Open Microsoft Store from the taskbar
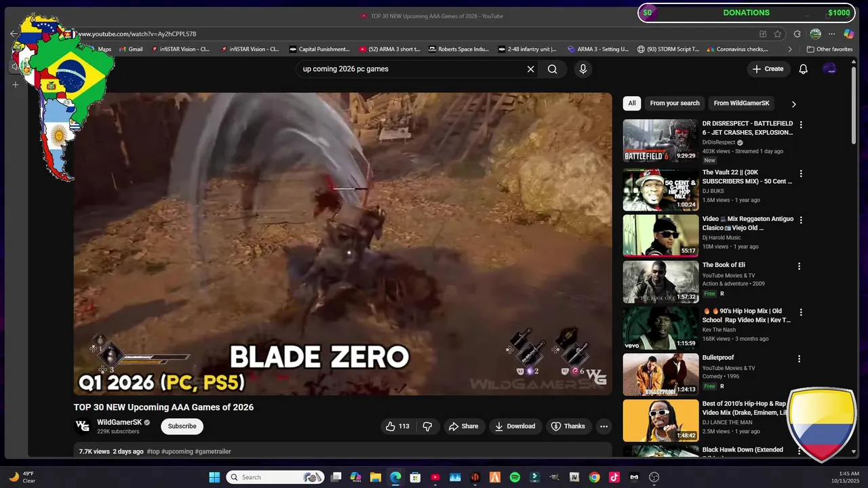The height and width of the screenshot is (488, 868). pyautogui.click(x=415, y=477)
